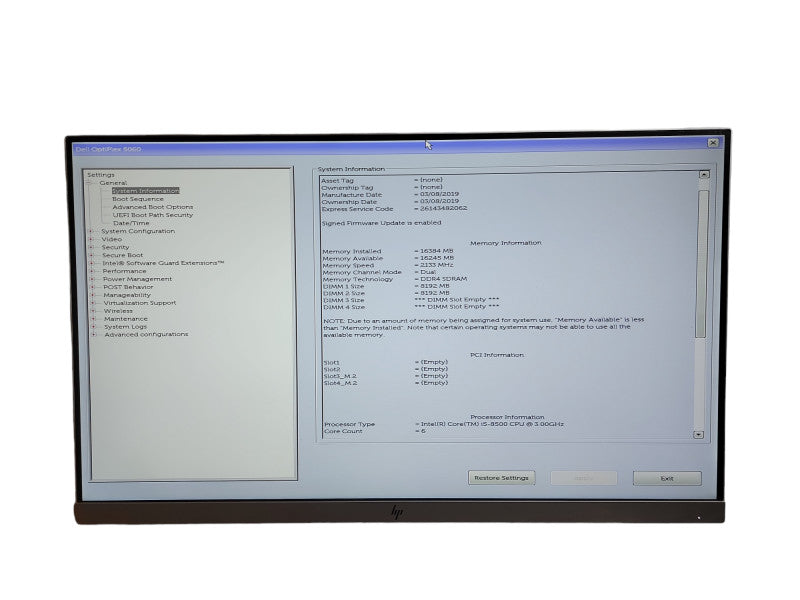Click the greyed-out Apply button
The height and width of the screenshot is (600, 800).
tap(584, 479)
